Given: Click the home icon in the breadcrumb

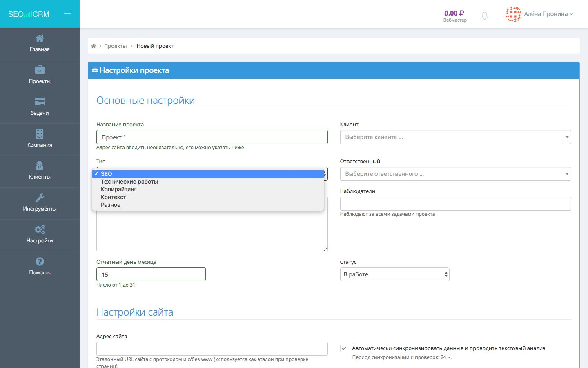Looking at the screenshot, I should pos(94,46).
